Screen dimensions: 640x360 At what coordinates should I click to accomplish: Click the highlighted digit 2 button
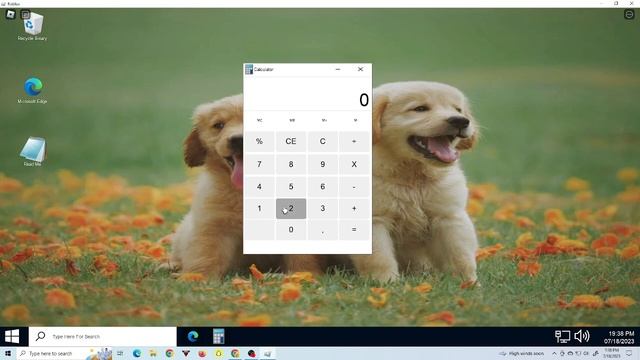(291, 209)
